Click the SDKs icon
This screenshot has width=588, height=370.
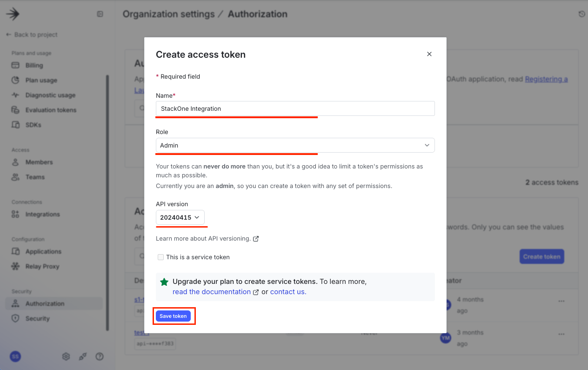[15, 125]
